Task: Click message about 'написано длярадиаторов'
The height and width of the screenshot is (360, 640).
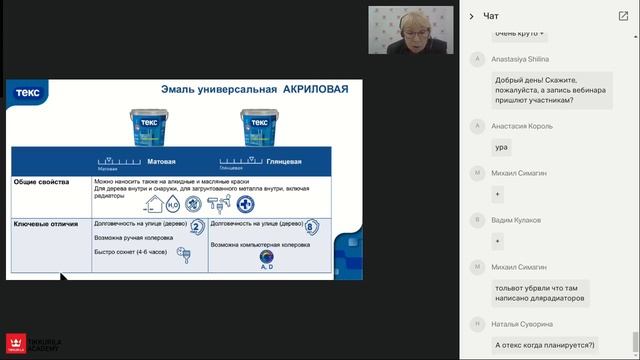Action: 540,293
